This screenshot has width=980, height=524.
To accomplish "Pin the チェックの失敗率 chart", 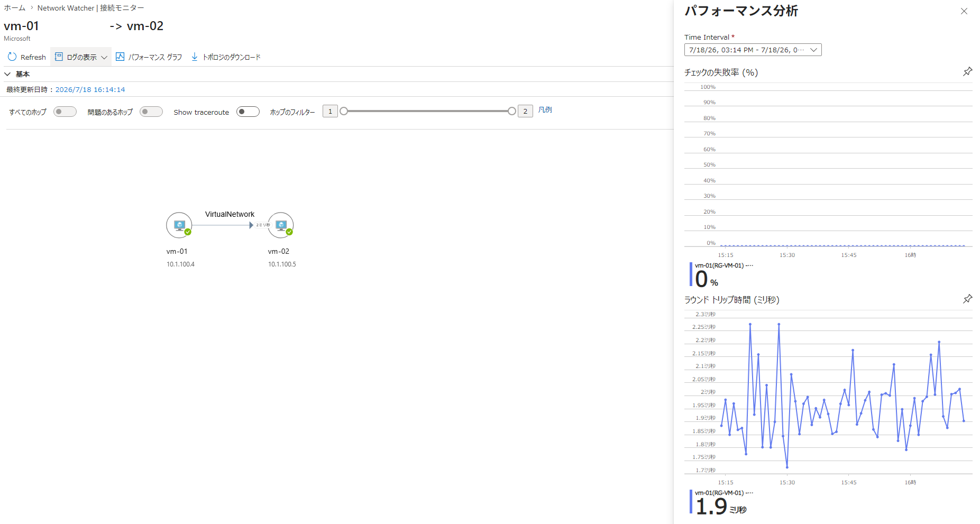I will (x=967, y=71).
